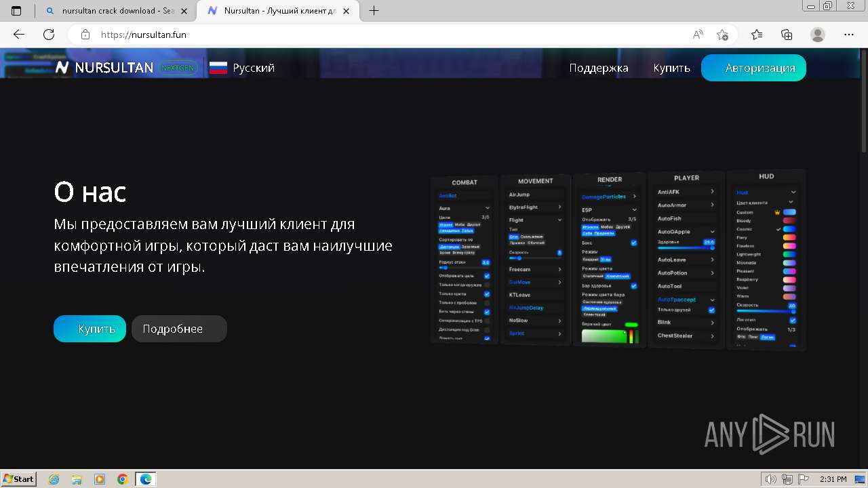Close the Nursultan client tab
The image size is (868, 488).
(x=347, y=11)
